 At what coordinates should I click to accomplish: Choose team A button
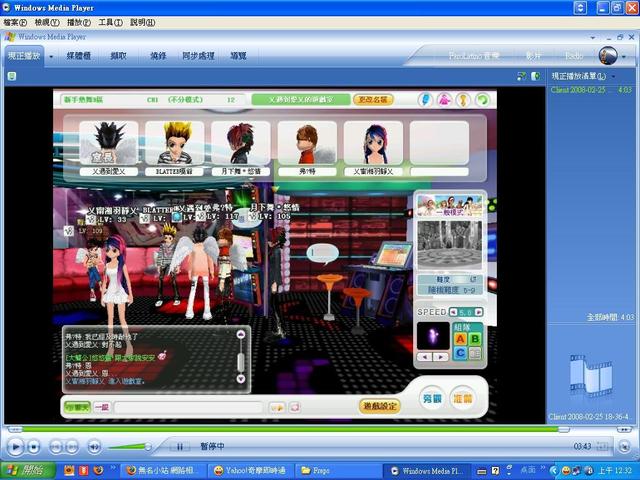(460, 339)
